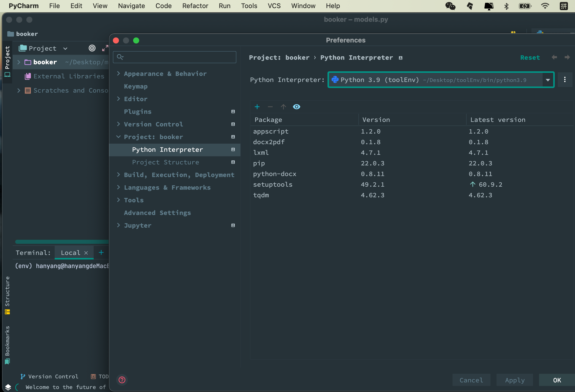
Task: Click the install package plus icon
Action: click(x=257, y=107)
